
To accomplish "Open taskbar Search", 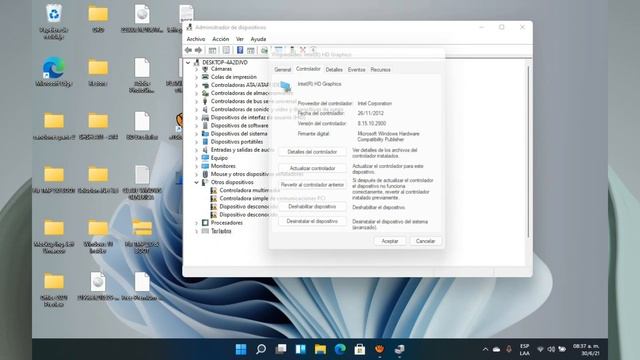I will [x=261, y=349].
